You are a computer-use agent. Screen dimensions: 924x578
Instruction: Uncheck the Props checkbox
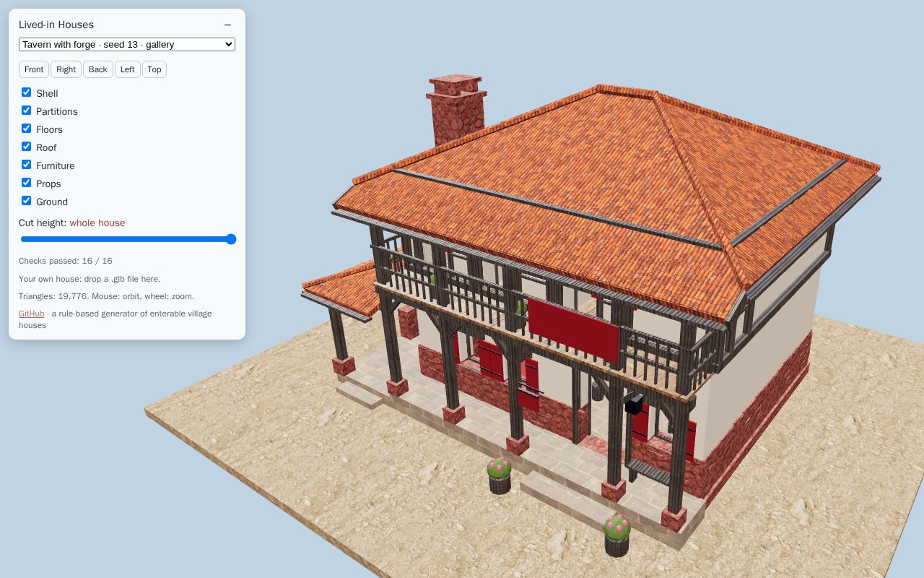(x=26, y=183)
